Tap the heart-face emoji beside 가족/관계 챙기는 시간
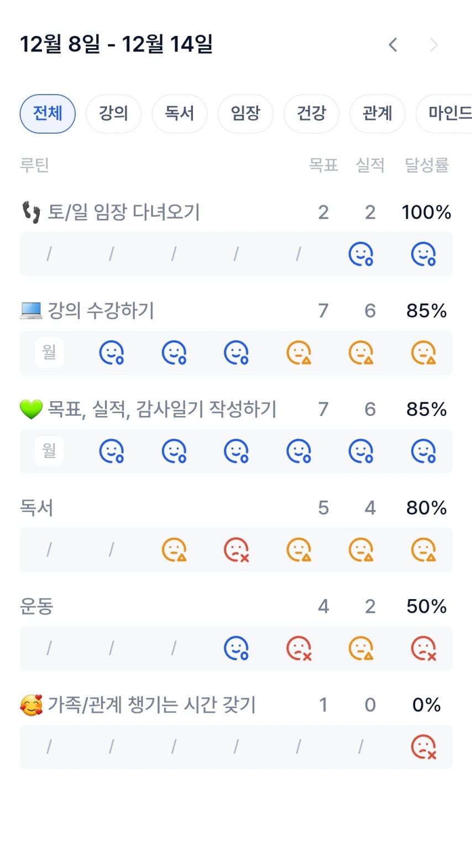 [31, 705]
